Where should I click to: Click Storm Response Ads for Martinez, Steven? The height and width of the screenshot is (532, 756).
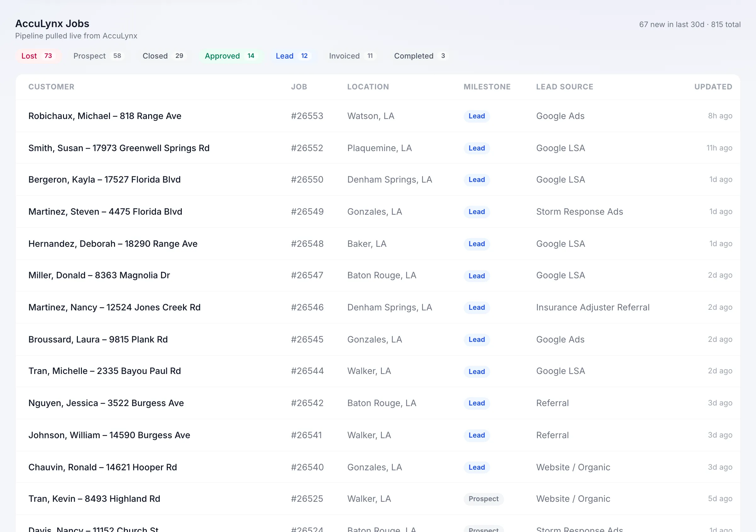point(580,212)
